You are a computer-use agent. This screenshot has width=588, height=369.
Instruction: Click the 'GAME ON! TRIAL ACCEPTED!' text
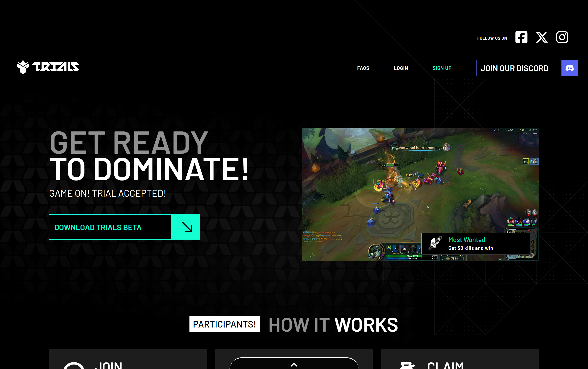107,193
